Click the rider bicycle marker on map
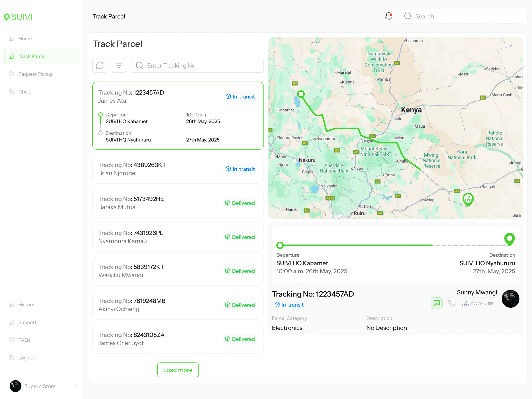This screenshot has width=532, height=399. 468,199
